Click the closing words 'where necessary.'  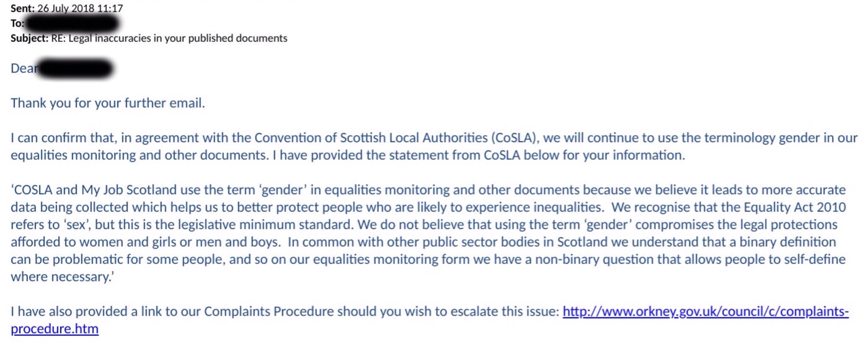coord(62,277)
